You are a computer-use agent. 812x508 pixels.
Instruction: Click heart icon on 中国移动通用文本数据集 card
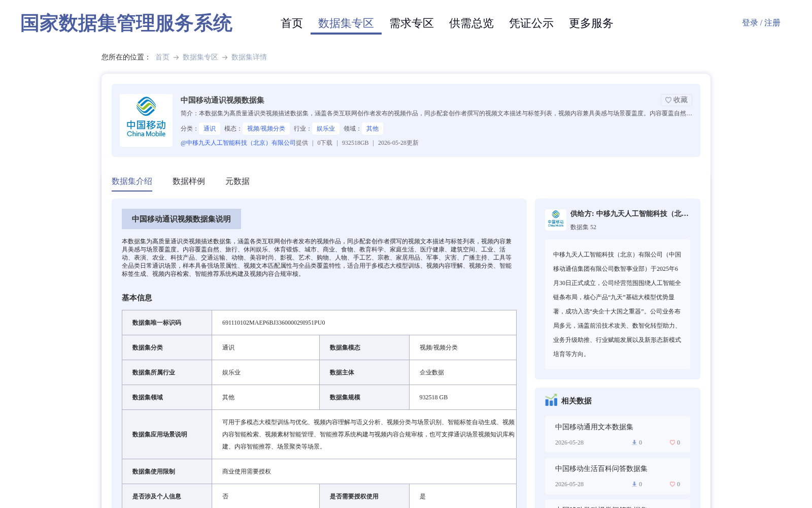[672, 442]
